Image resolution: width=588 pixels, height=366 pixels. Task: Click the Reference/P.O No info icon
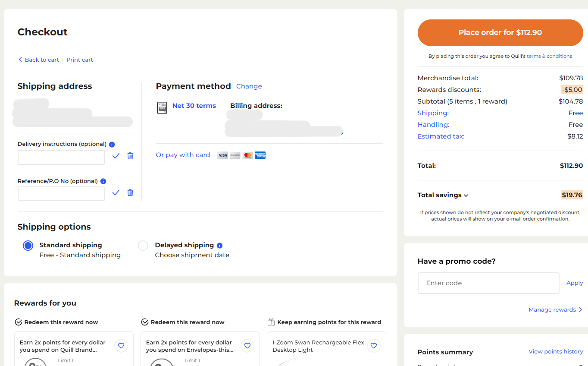(103, 181)
